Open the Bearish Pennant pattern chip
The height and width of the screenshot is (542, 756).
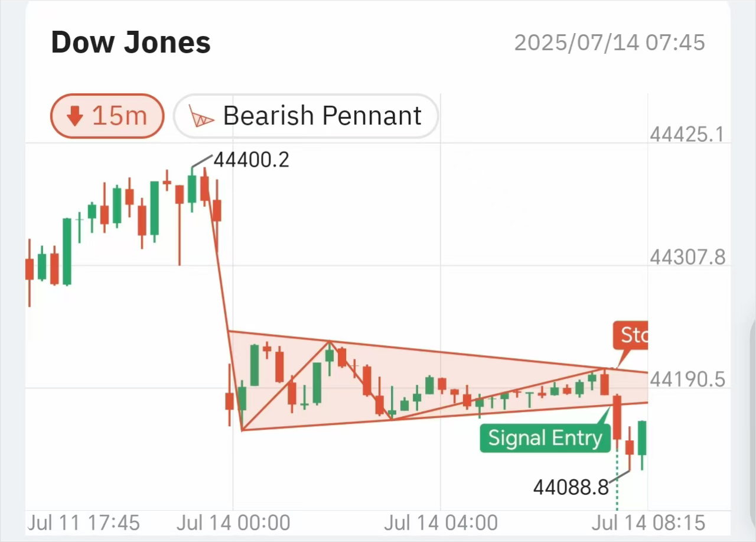pos(305,116)
